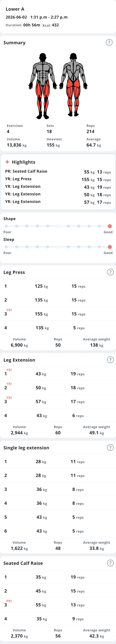
Task: Open help icon for Leg Extension
Action: tap(110, 360)
